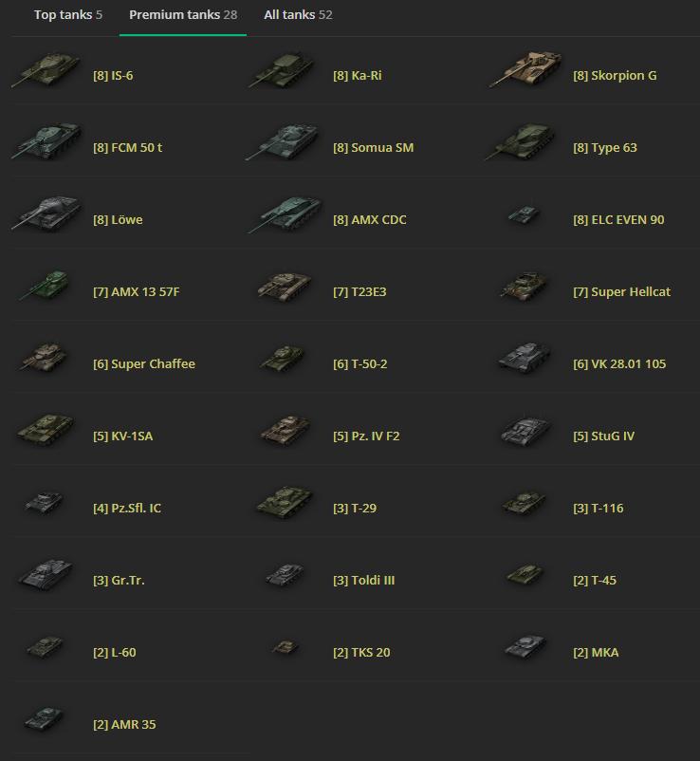Click the [5] StuG IV name
This screenshot has height=761, width=700.
pyautogui.click(x=603, y=436)
